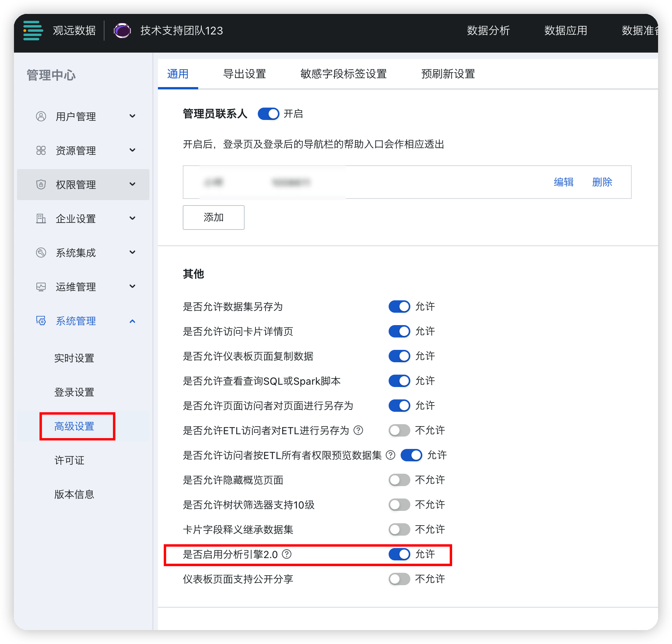This screenshot has width=672, height=644.
Task: Toggle 是否允许页面访问者对页面进行另存为 switch
Action: point(399,406)
